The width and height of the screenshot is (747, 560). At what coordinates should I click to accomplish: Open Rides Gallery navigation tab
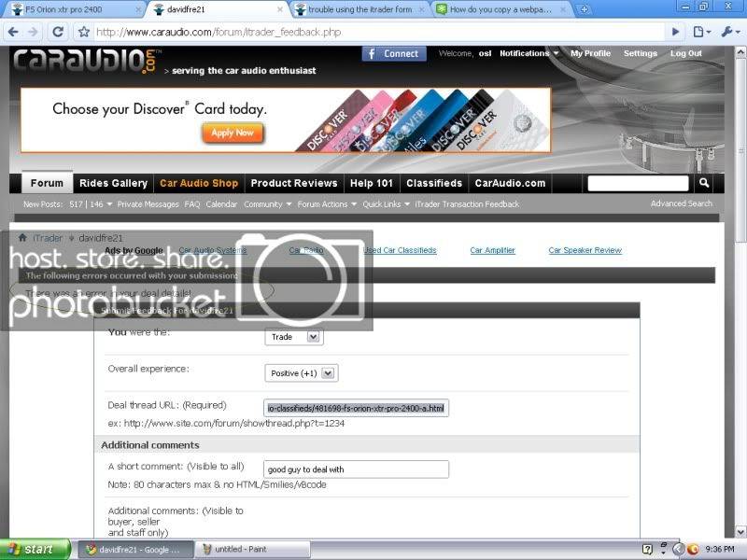[x=113, y=183]
